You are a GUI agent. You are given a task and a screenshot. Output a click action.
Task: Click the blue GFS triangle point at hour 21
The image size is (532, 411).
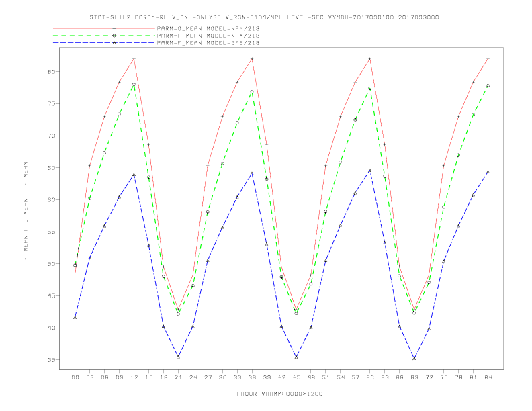[x=178, y=357]
